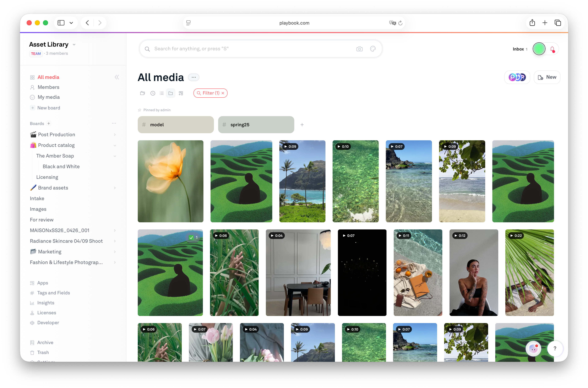588x388 pixels.
Task: Collapse the Product catalog board
Action: (115, 146)
